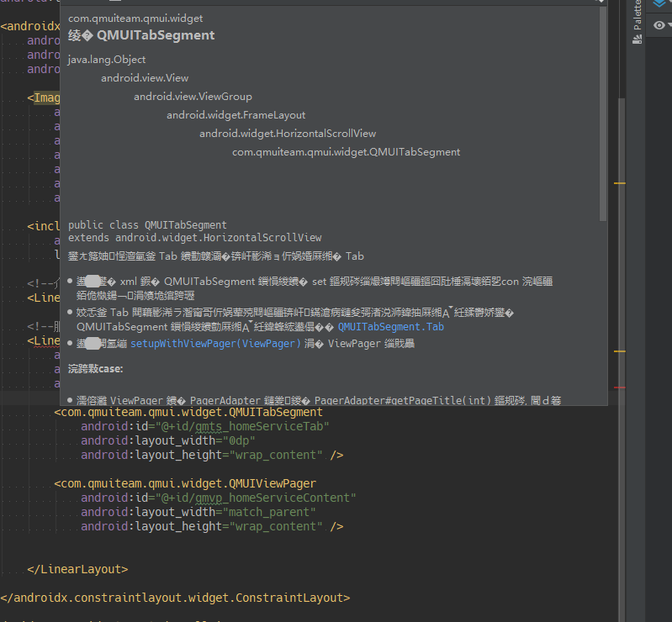Click android.view.ViewGroup in the class hierarchy
Image resolution: width=672 pixels, height=622 pixels.
coord(193,97)
